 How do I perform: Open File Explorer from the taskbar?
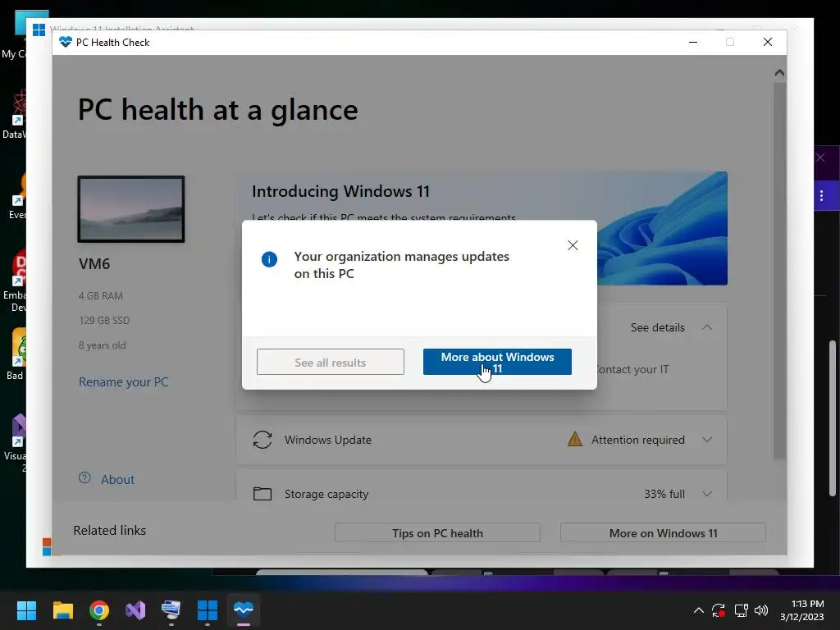[x=62, y=610]
